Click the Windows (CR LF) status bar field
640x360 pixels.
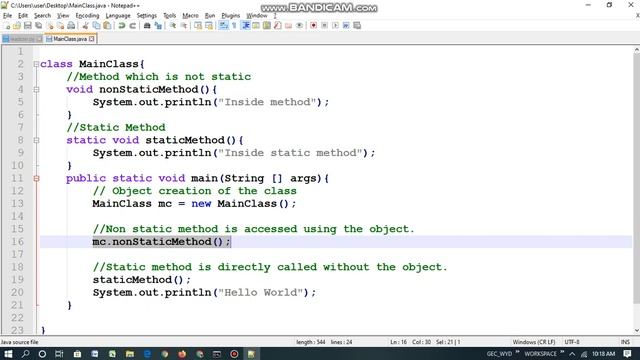pos(533,342)
